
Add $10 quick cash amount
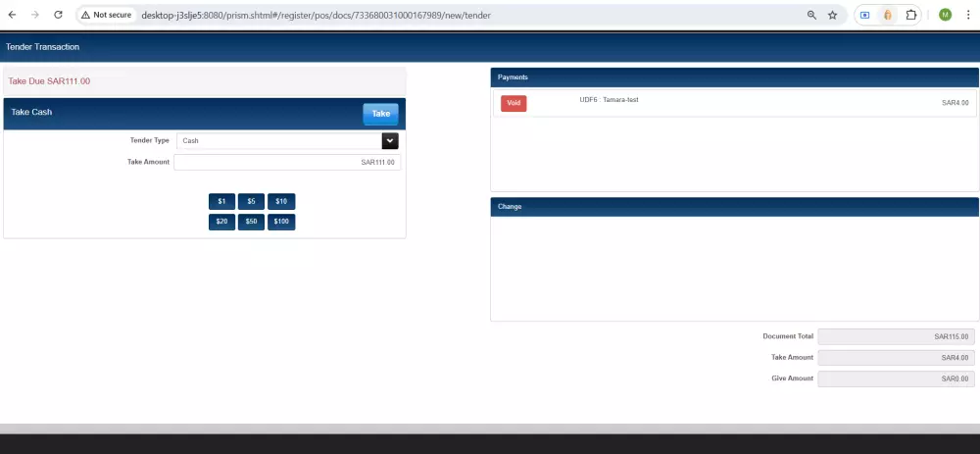point(281,201)
